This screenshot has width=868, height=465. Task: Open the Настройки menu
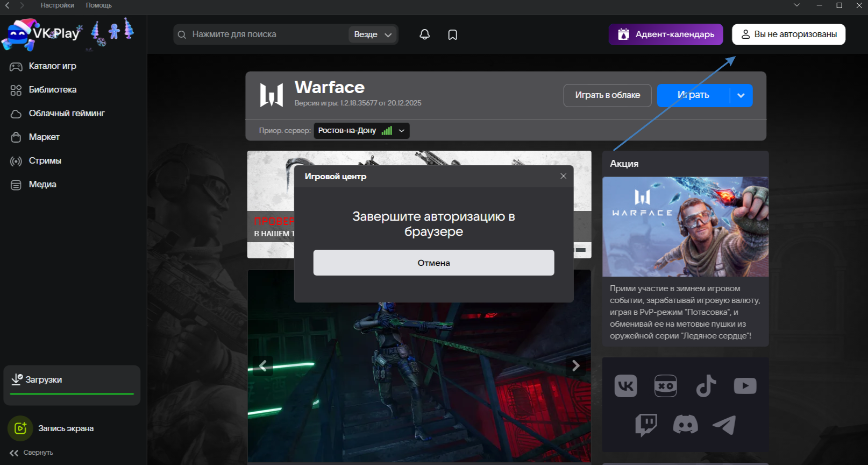58,5
